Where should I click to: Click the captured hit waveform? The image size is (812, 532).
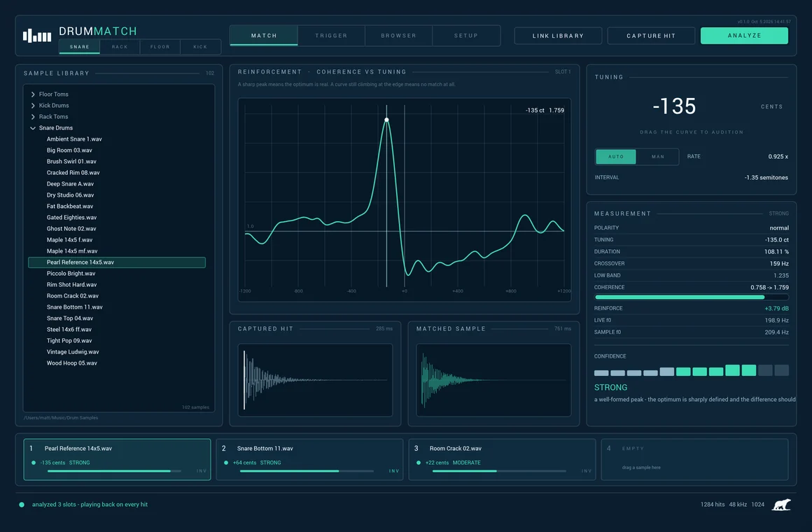(315, 379)
